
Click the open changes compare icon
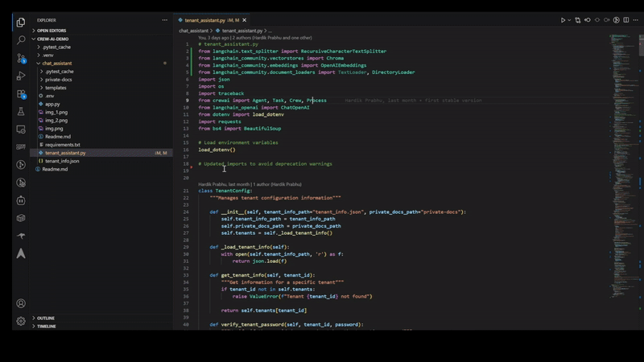tap(578, 20)
